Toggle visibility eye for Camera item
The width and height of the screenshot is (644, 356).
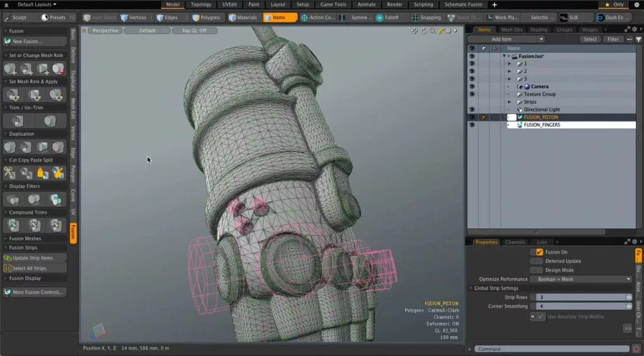pyautogui.click(x=472, y=87)
